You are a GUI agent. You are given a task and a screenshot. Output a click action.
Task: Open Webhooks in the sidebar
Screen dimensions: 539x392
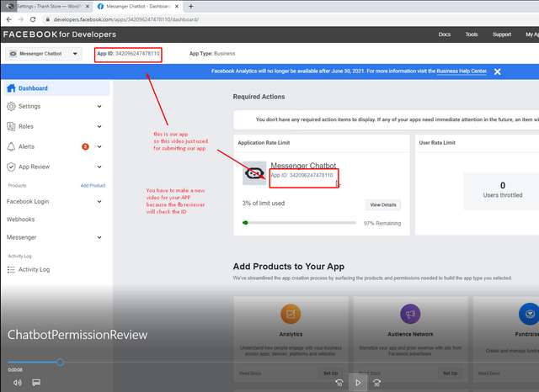(20, 220)
